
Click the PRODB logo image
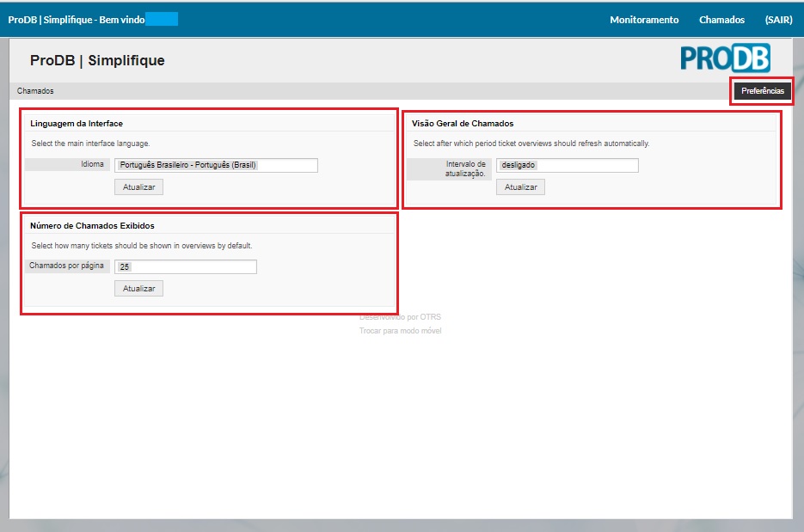725,58
